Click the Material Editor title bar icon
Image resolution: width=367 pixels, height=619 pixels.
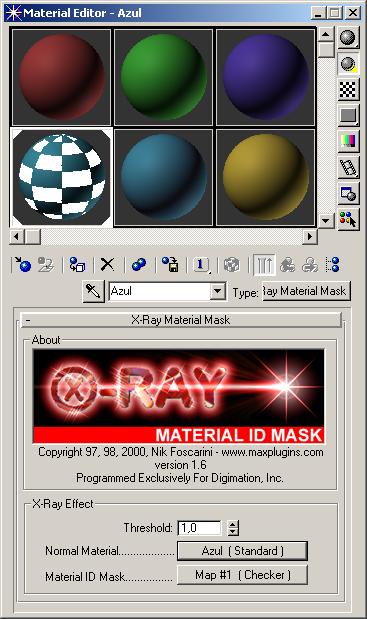13,13
